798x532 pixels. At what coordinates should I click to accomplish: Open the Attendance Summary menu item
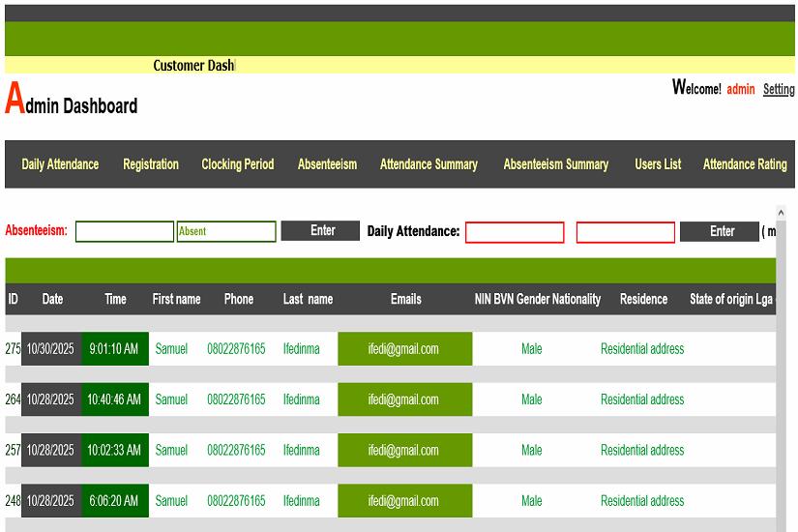(x=429, y=164)
